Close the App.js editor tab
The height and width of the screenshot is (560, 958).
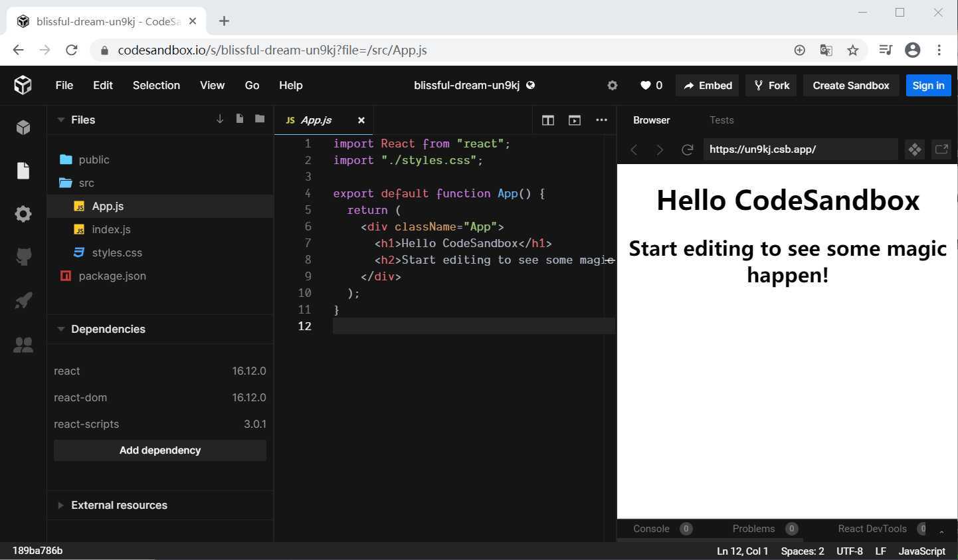point(361,120)
